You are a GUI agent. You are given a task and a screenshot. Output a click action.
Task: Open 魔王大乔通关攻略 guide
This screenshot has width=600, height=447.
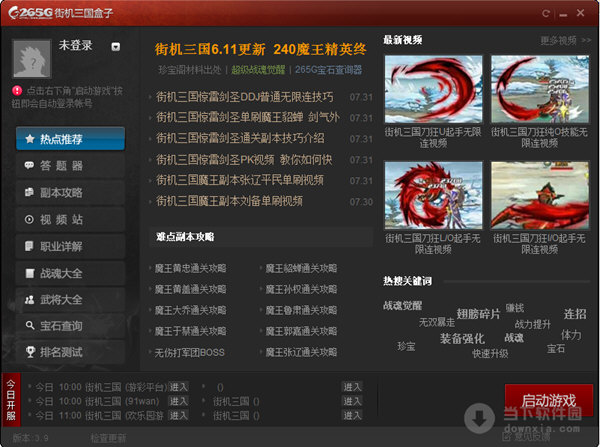pyautogui.click(x=191, y=310)
